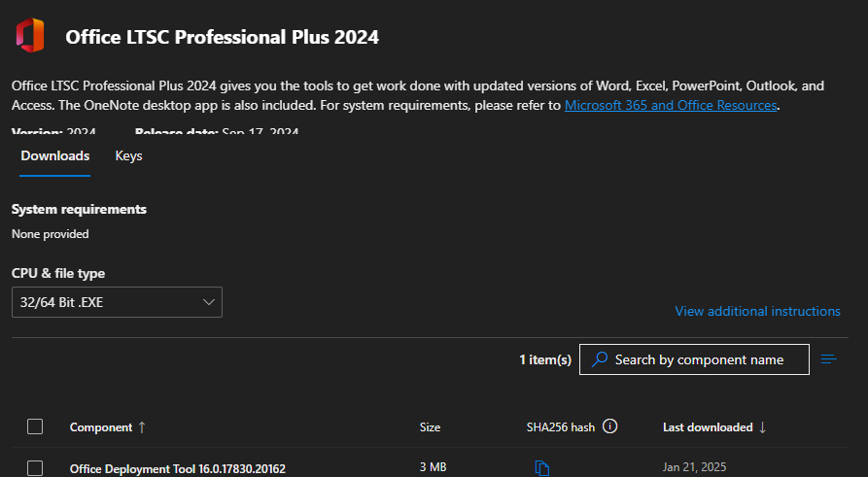Viewport: 868px width, 477px height.
Task: Click the Jan 21, 2025 date
Action: pos(694,467)
